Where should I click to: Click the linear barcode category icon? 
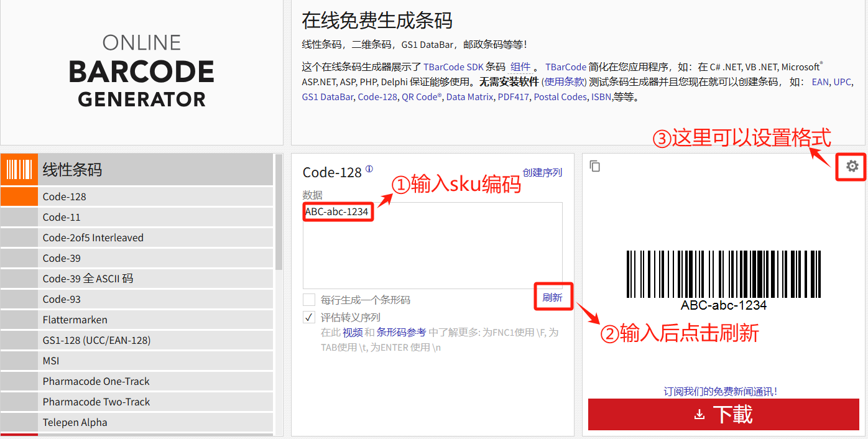tap(19, 169)
